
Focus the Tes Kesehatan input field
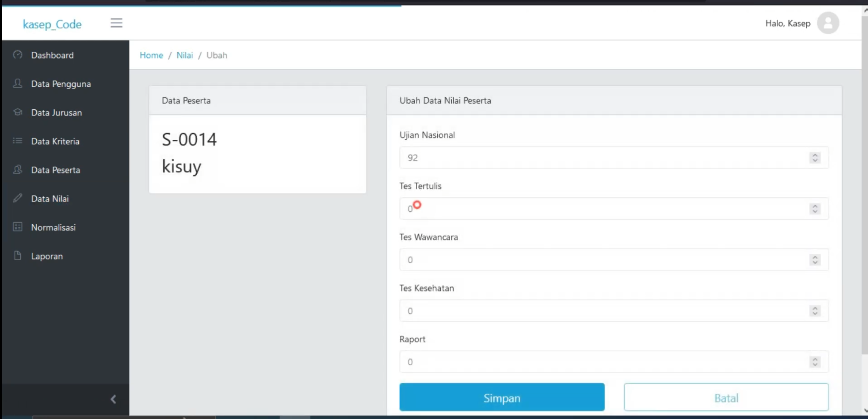(614, 311)
